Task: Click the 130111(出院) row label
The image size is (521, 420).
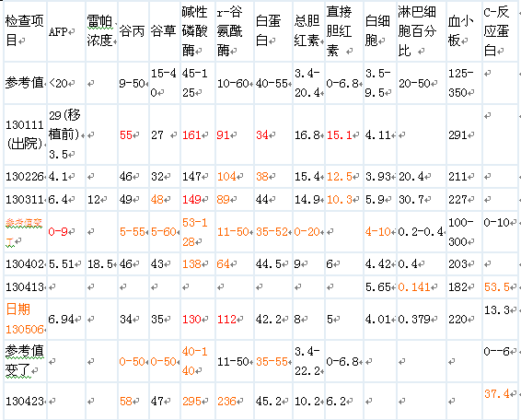Action: click(x=25, y=134)
